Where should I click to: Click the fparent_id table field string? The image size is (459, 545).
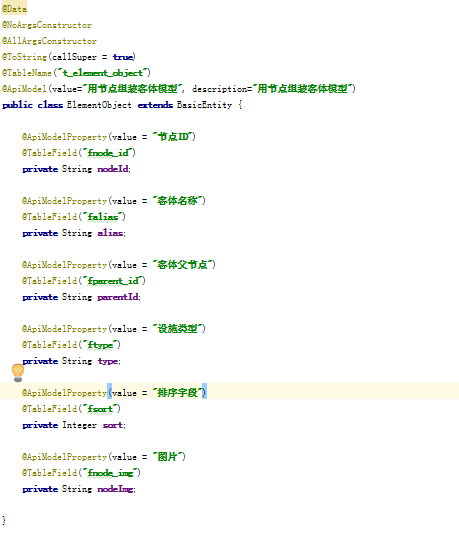[x=113, y=281]
